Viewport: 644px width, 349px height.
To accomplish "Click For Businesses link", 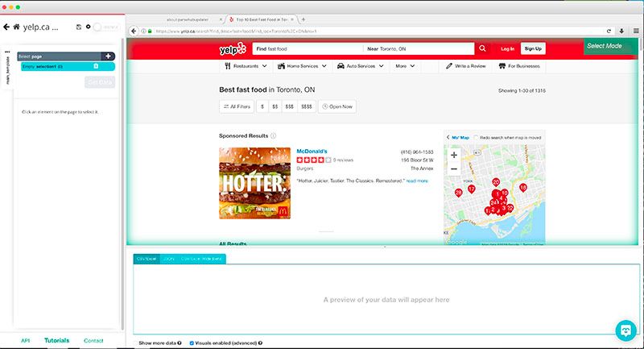I will point(519,66).
